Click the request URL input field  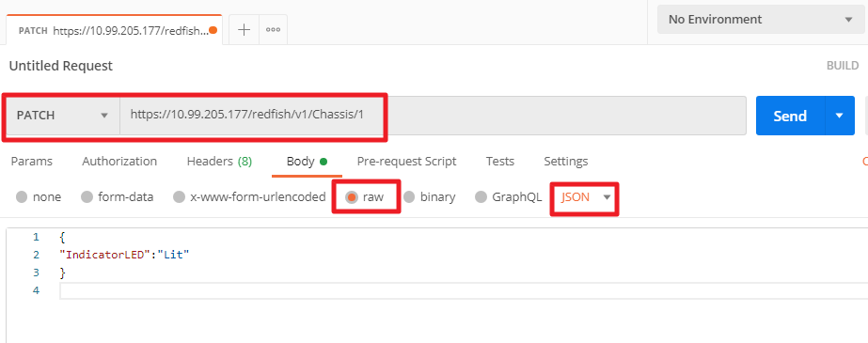[433, 116]
